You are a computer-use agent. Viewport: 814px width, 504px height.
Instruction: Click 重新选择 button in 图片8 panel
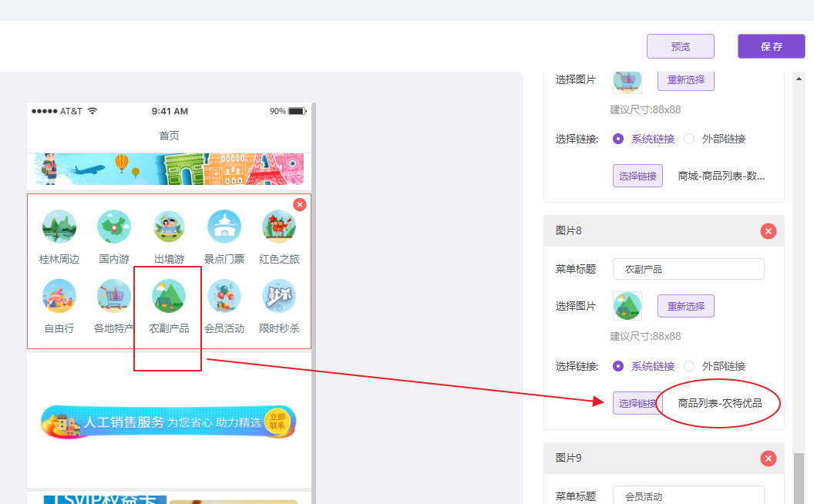tap(685, 306)
